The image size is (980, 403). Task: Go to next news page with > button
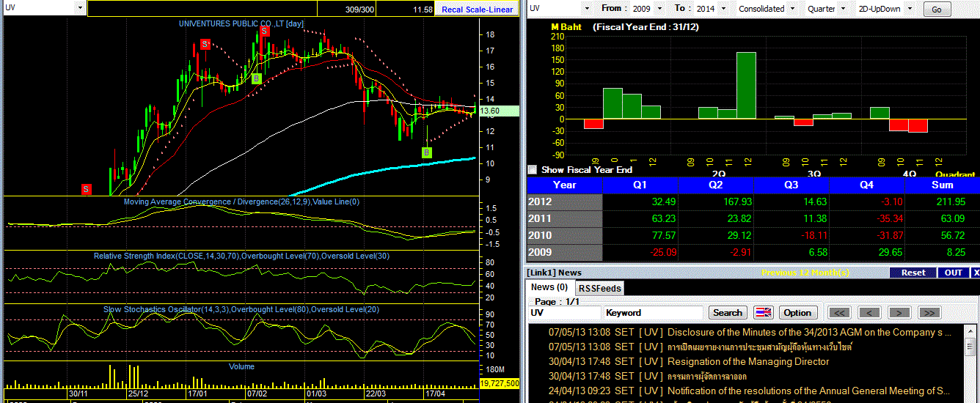point(899,312)
